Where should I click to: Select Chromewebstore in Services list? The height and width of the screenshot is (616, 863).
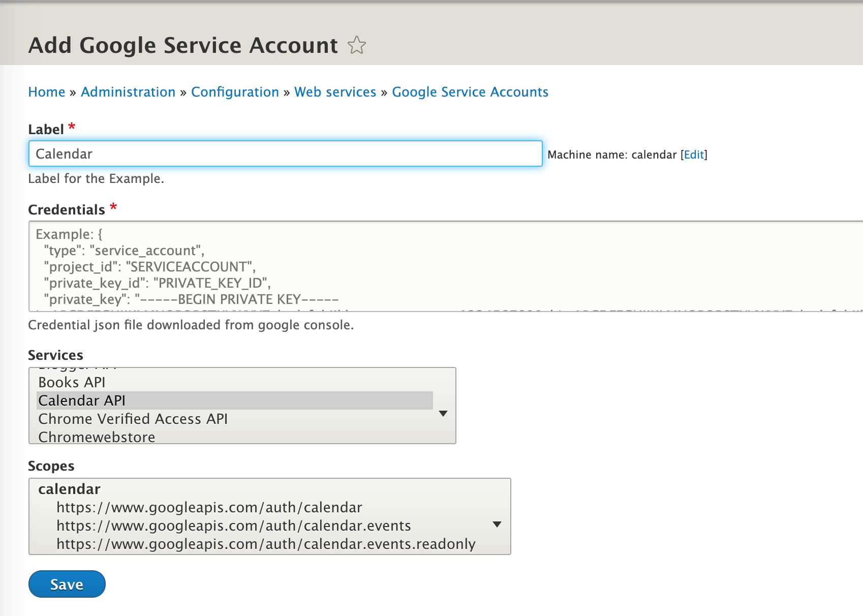tap(97, 437)
